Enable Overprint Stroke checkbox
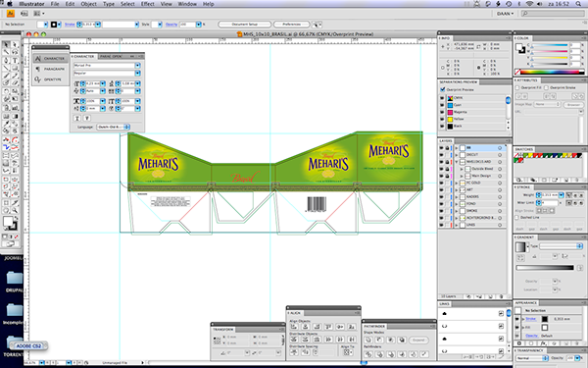Viewport: 588px width, 368px height. pyautogui.click(x=546, y=87)
